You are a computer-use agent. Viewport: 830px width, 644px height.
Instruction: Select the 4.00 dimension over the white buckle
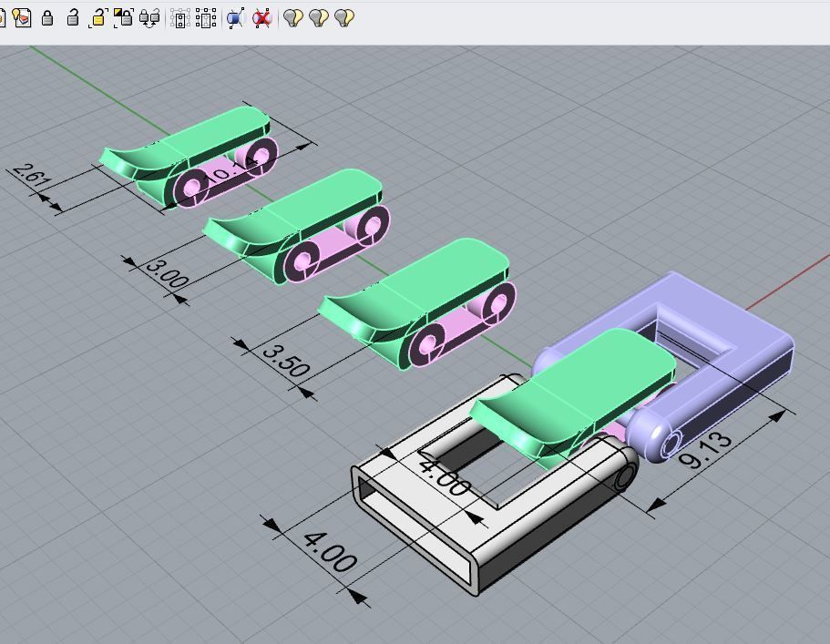pyautogui.click(x=445, y=475)
